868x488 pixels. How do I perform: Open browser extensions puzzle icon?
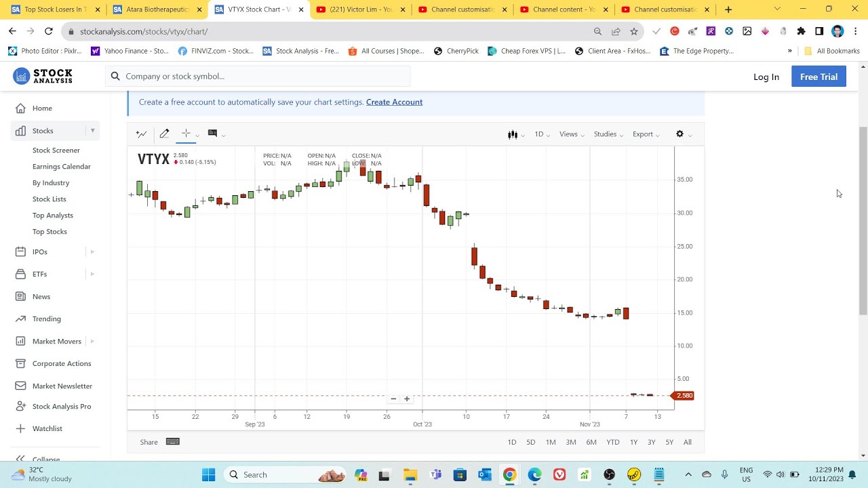[x=801, y=31]
